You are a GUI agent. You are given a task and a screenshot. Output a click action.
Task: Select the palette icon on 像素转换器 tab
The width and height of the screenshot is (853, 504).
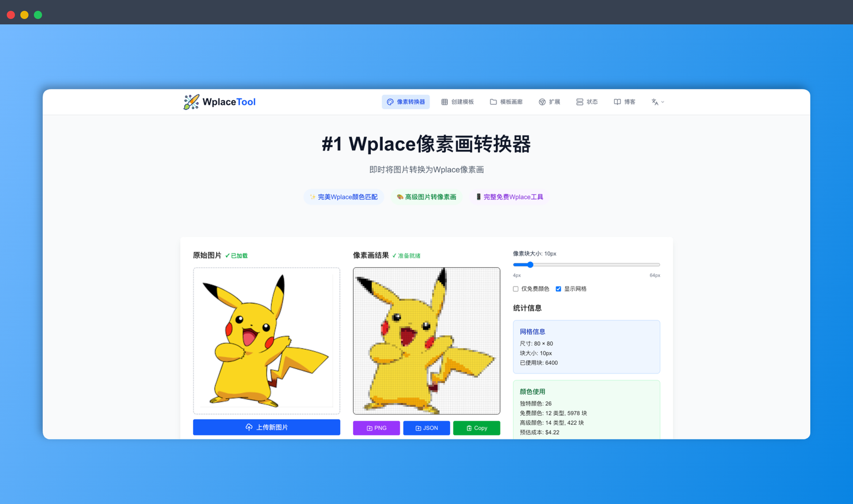pos(390,101)
